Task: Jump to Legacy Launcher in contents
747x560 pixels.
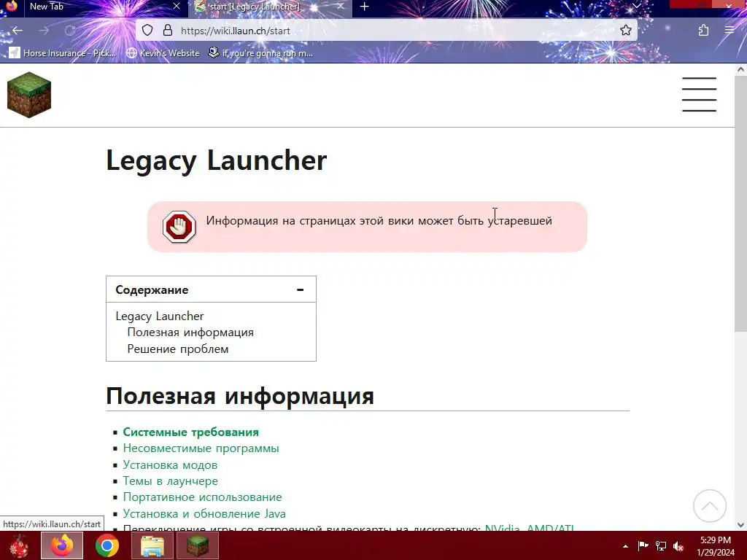Action: pyautogui.click(x=160, y=316)
